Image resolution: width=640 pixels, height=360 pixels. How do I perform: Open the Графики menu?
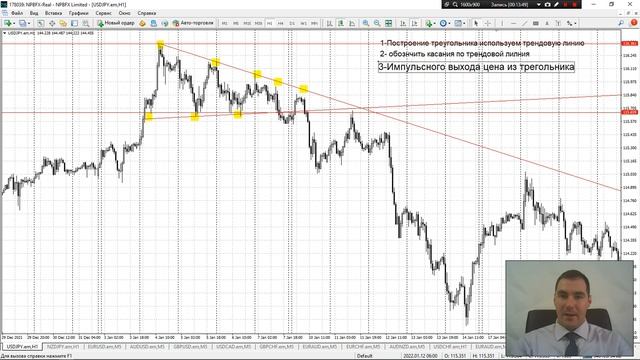[78, 13]
